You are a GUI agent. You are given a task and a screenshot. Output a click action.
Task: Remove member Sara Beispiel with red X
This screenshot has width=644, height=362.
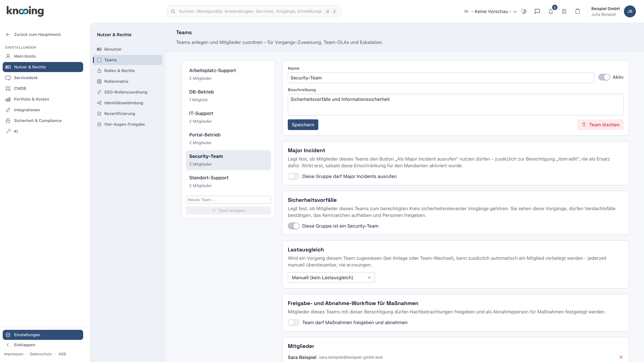point(621,357)
